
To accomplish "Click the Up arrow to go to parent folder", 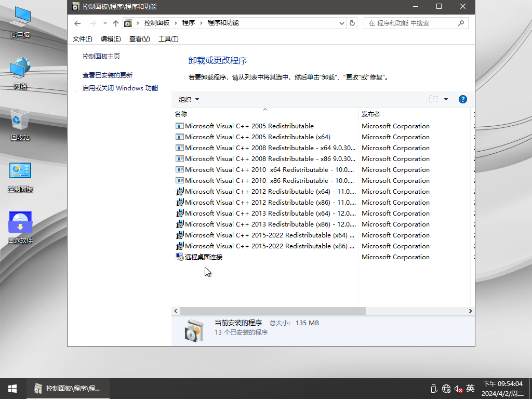I will 116,23.
